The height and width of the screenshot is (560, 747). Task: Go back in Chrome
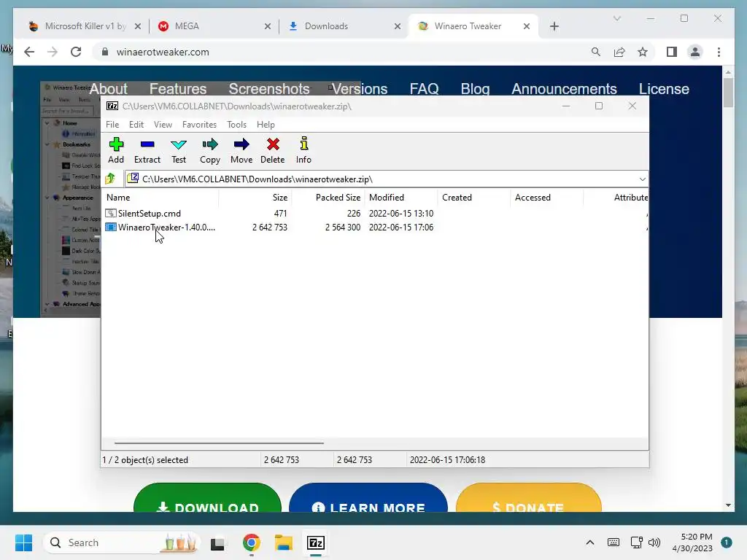tap(29, 52)
